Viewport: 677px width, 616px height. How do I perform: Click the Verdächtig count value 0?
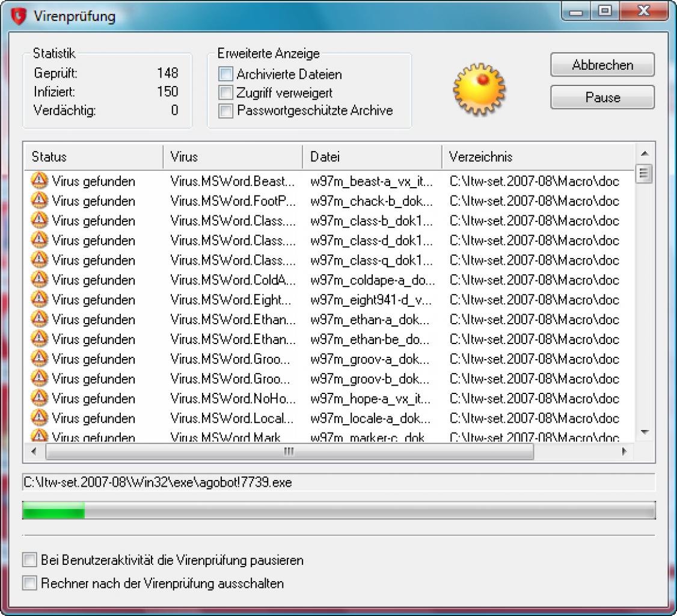[174, 109]
